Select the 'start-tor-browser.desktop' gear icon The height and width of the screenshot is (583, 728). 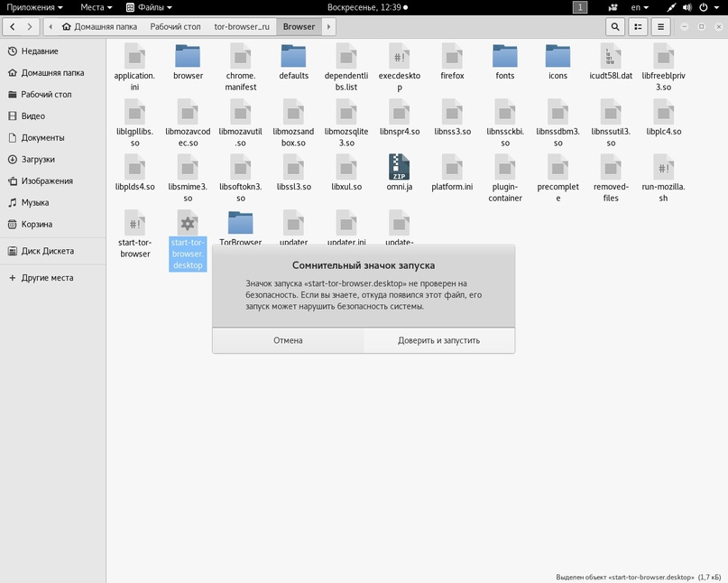point(188,223)
